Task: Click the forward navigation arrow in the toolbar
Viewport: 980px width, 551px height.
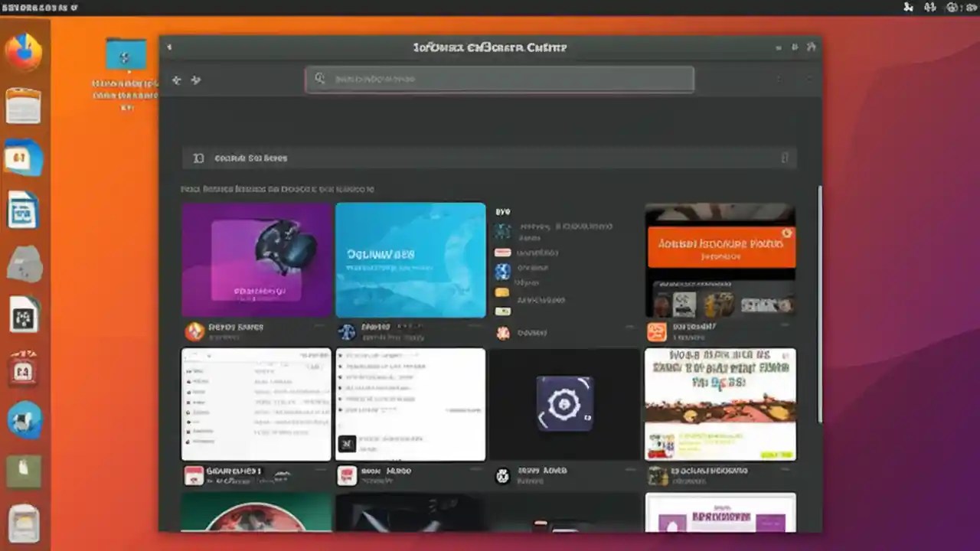Action: [196, 80]
